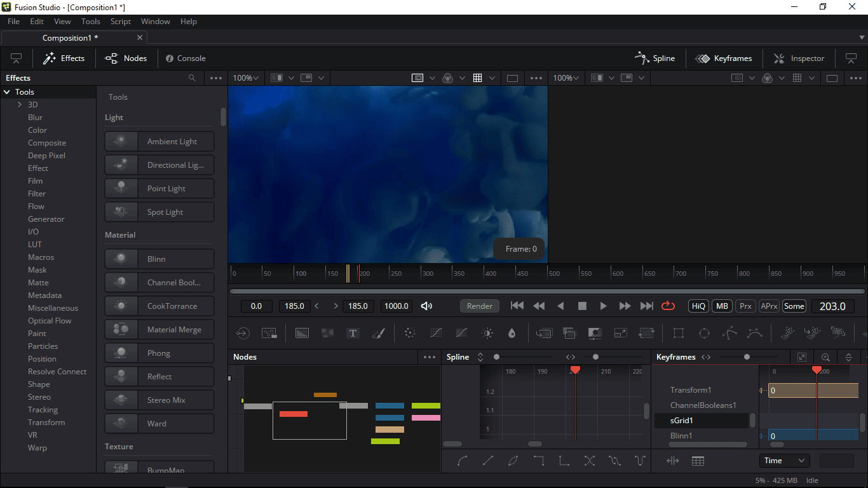Open the Console panel
868x488 pixels.
pos(186,58)
